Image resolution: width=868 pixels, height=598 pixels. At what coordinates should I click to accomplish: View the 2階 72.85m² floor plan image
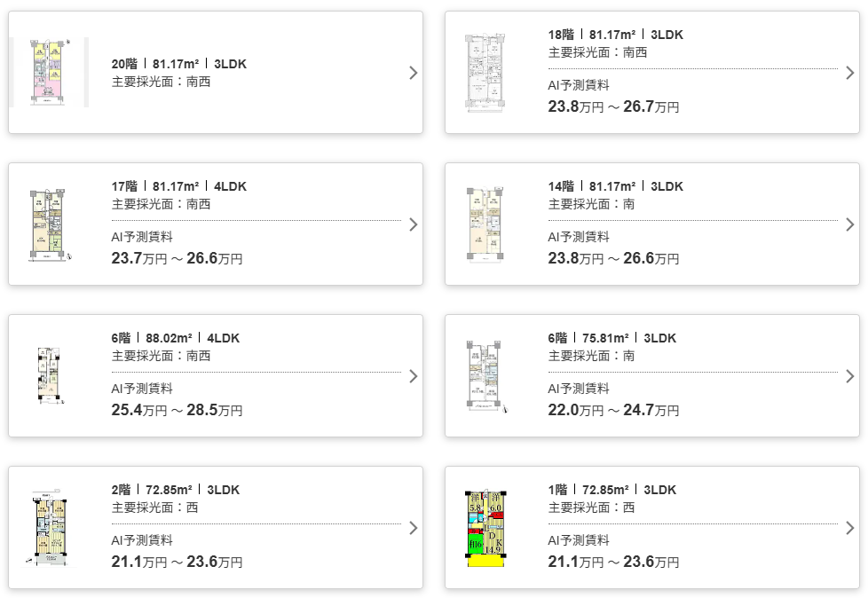point(49,527)
